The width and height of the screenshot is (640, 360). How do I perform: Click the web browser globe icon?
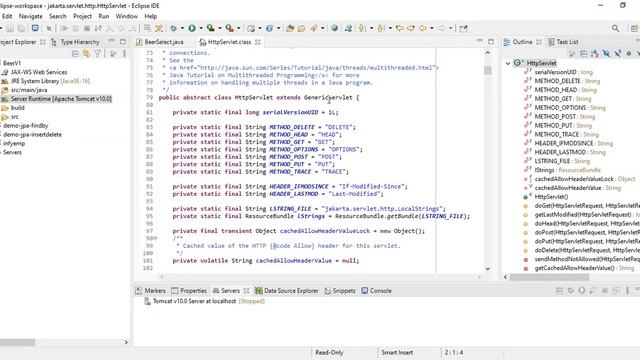[334, 28]
